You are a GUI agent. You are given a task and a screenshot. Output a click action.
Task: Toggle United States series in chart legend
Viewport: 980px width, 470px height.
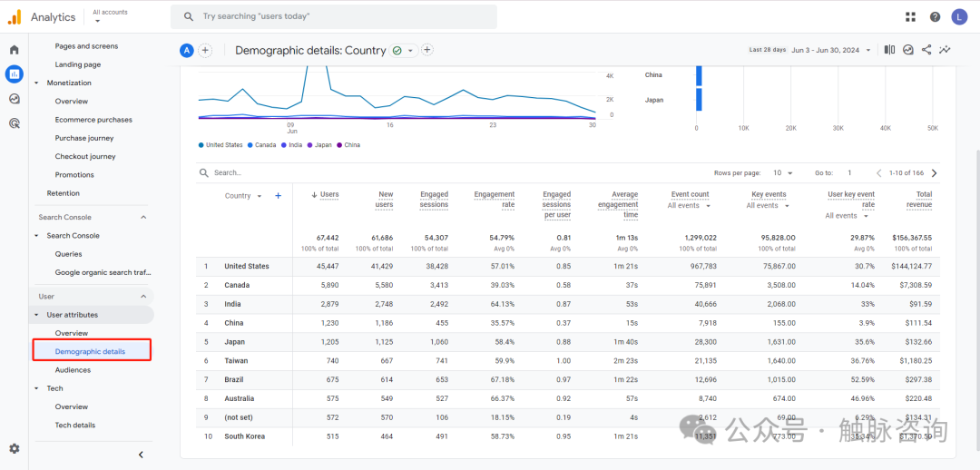pos(220,145)
